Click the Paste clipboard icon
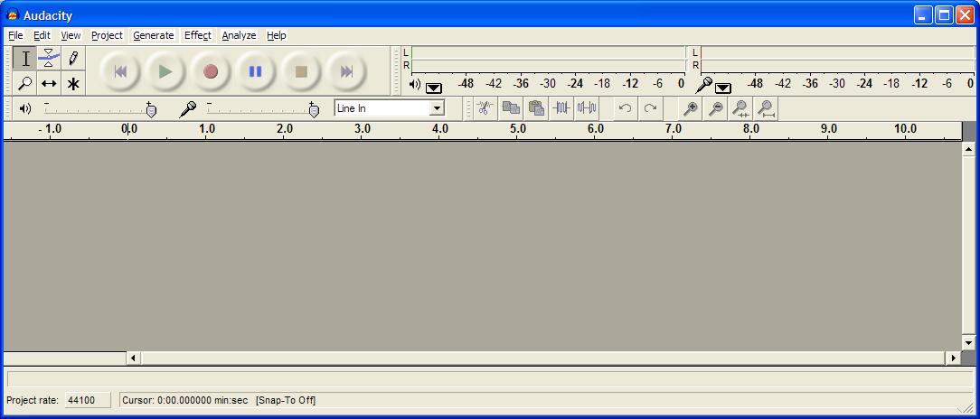The image size is (980, 419). (535, 108)
